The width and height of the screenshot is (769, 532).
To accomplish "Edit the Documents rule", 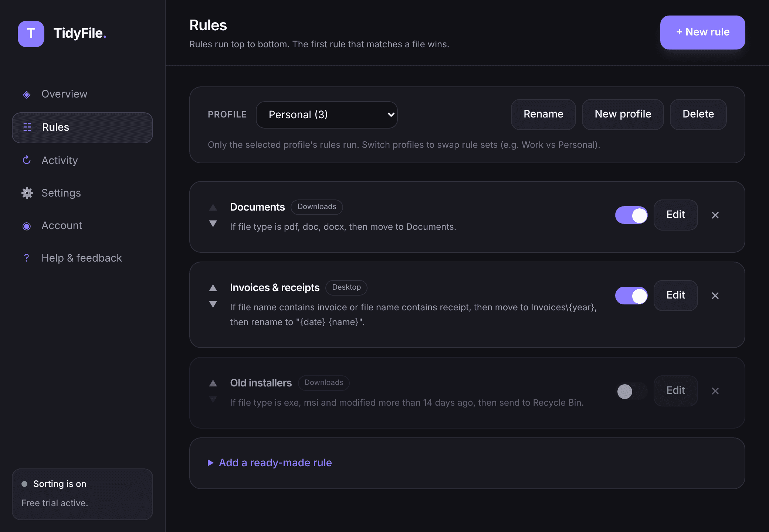I will click(x=676, y=215).
